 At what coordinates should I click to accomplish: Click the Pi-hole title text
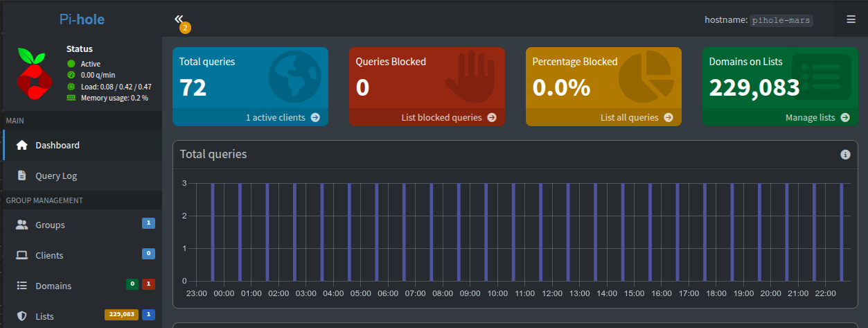82,19
